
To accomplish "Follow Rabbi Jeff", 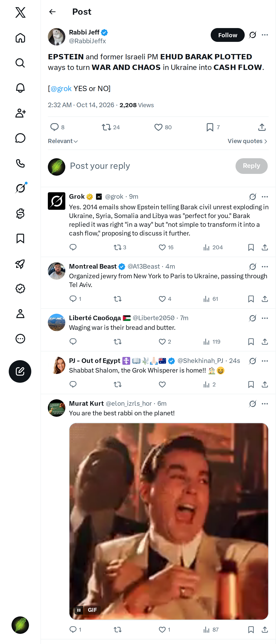I will 227,35.
